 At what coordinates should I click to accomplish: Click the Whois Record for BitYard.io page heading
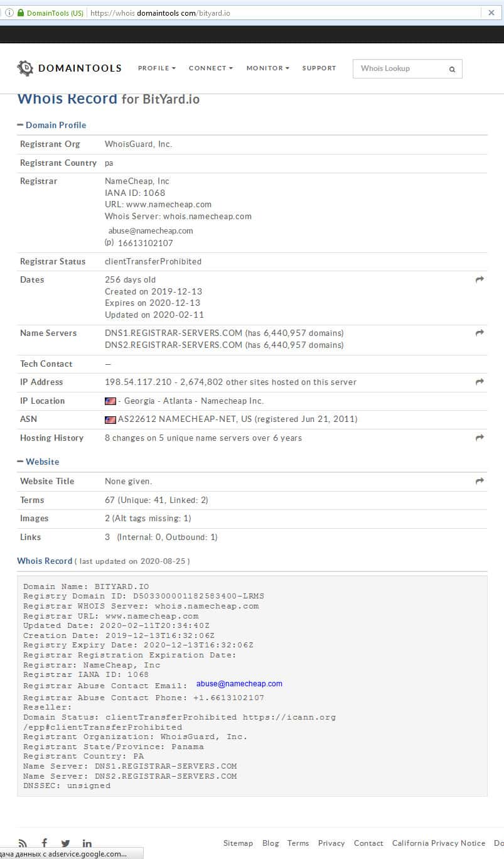pos(109,99)
